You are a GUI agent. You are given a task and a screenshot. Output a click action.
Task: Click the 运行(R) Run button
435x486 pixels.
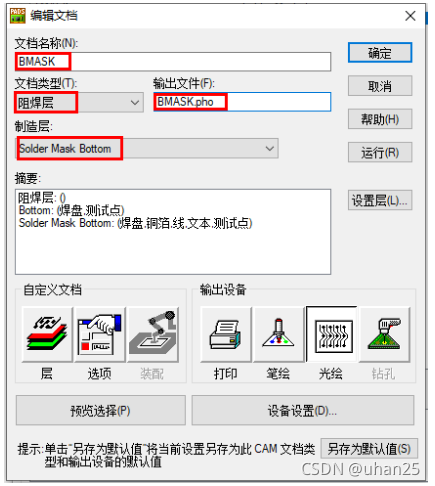pyautogui.click(x=380, y=152)
